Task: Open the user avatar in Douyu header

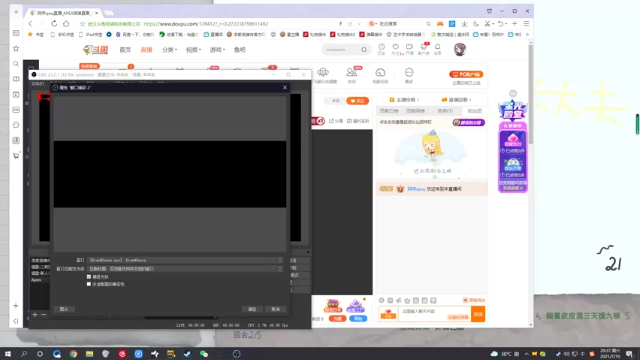Action: tap(460, 49)
